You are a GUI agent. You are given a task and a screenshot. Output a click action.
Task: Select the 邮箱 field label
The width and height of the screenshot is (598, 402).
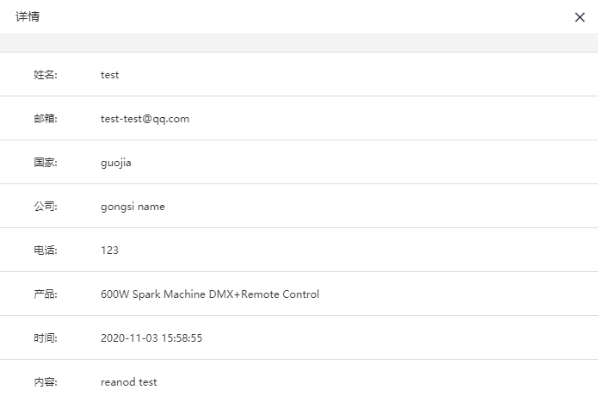pyautogui.click(x=45, y=119)
